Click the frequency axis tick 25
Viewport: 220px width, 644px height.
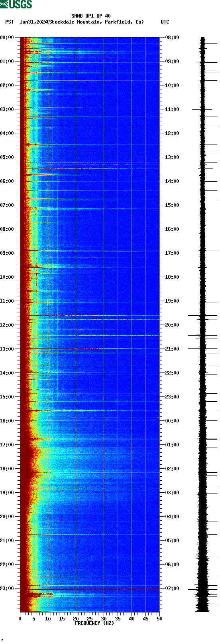tap(90, 619)
